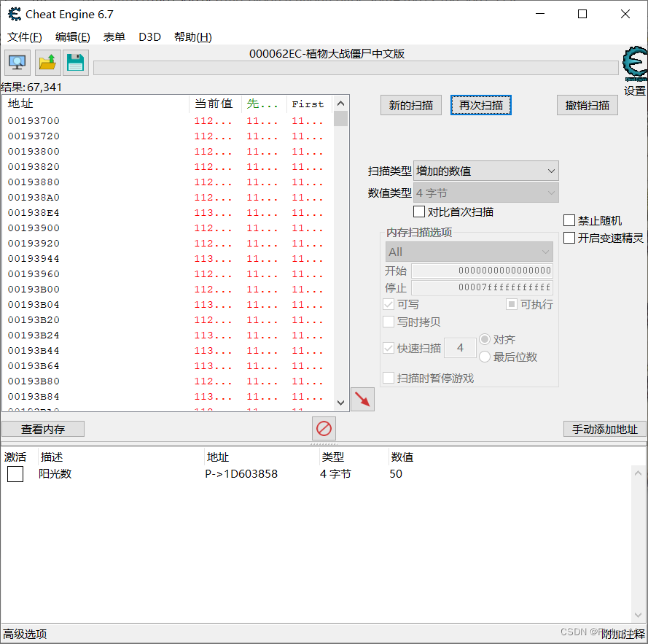This screenshot has width=648, height=644.
Task: Click results list scroll up arrow
Action: (x=341, y=103)
